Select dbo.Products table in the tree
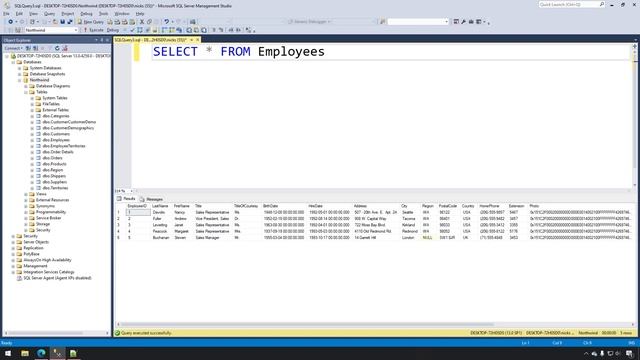Viewport: 640px width, 360px height. pyautogui.click(x=54, y=164)
